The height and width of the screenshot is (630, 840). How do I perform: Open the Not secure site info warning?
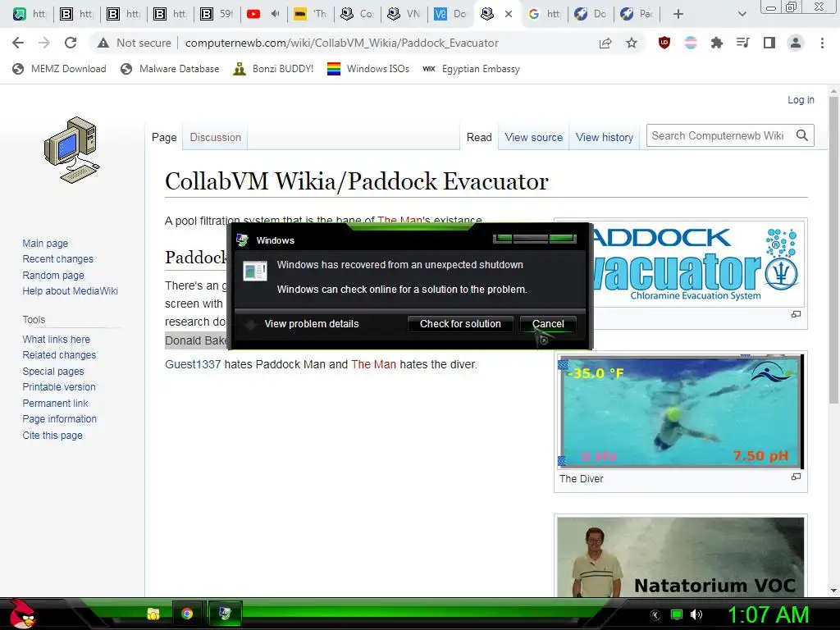[134, 43]
